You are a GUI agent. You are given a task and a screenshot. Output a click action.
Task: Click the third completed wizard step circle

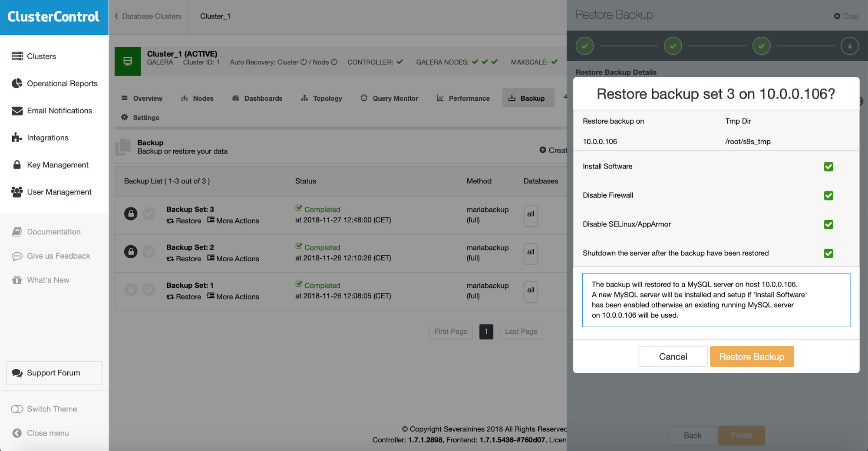761,46
